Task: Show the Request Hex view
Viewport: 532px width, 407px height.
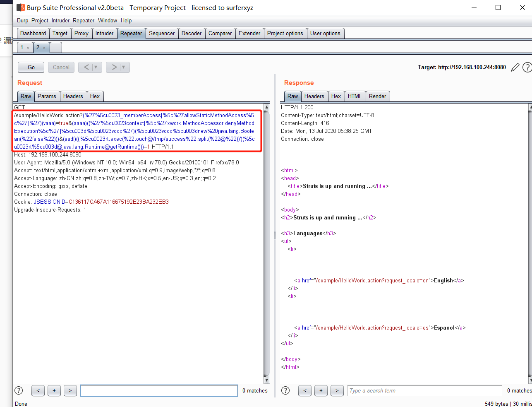Action: pos(95,96)
